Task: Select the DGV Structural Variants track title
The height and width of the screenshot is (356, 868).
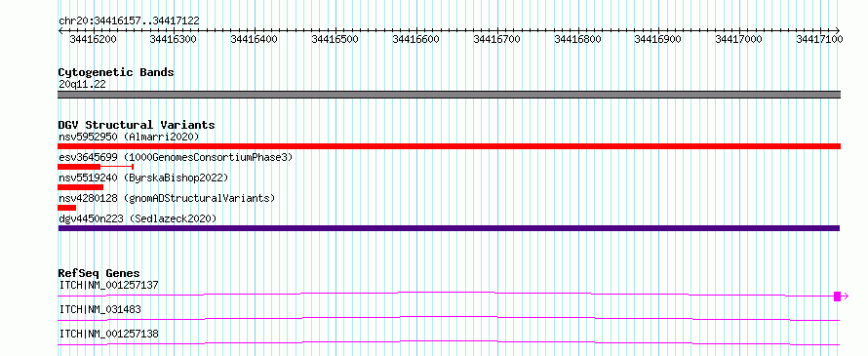Action: 137,125
